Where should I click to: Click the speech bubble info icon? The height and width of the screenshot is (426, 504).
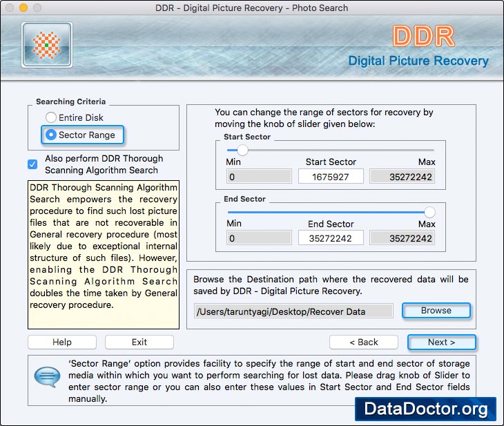click(x=47, y=376)
